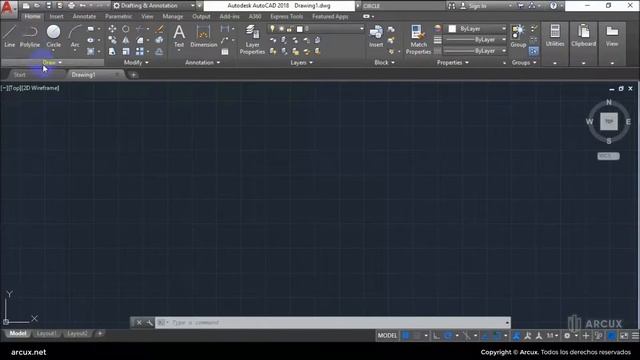Open Layer Properties manager
Viewport: 640px width, 360px height.
[x=252, y=40]
